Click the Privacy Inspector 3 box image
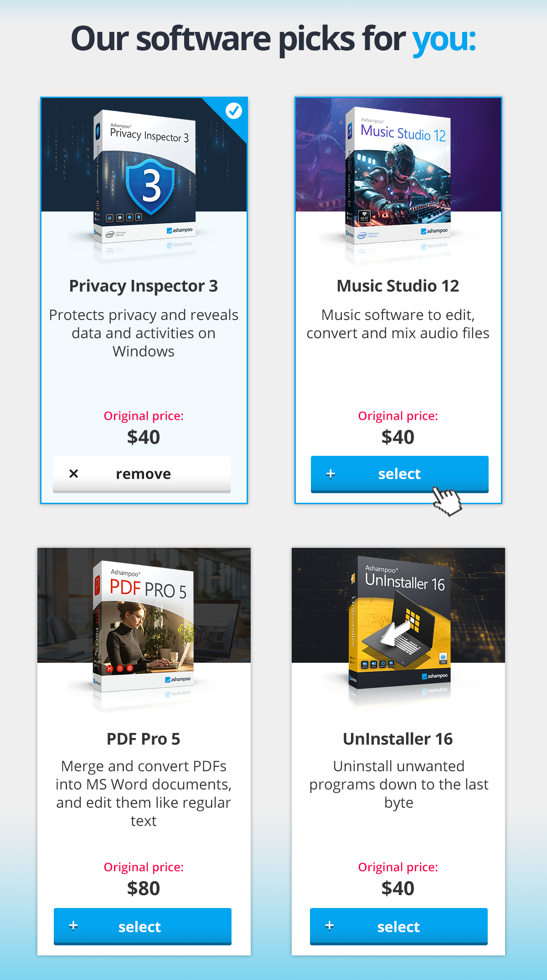Screen dimensions: 547x980 (x=146, y=178)
